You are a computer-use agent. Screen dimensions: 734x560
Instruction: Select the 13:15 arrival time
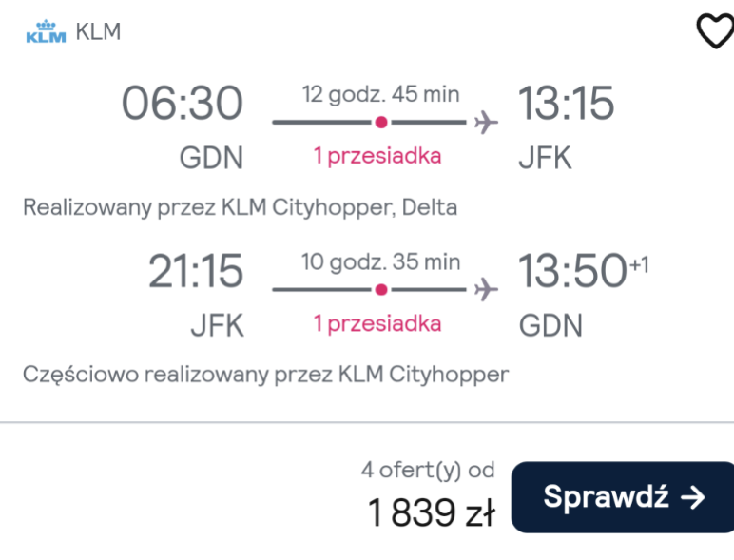pos(566,103)
